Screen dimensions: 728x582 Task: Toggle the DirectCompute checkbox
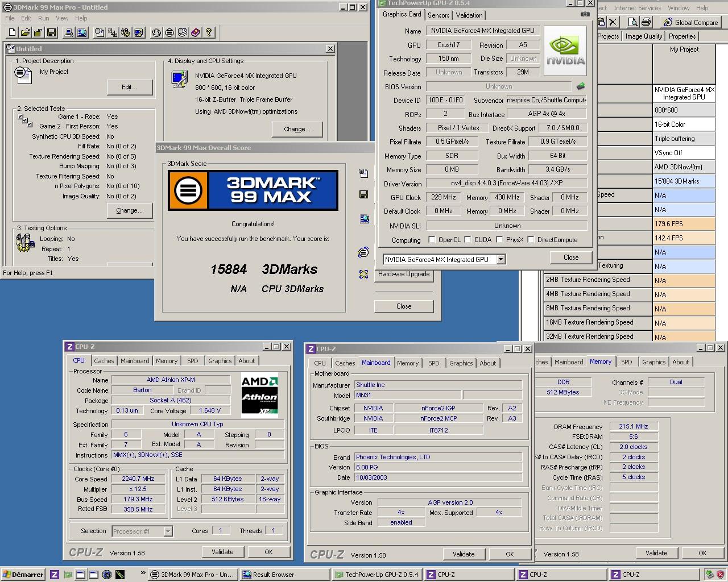(531, 240)
